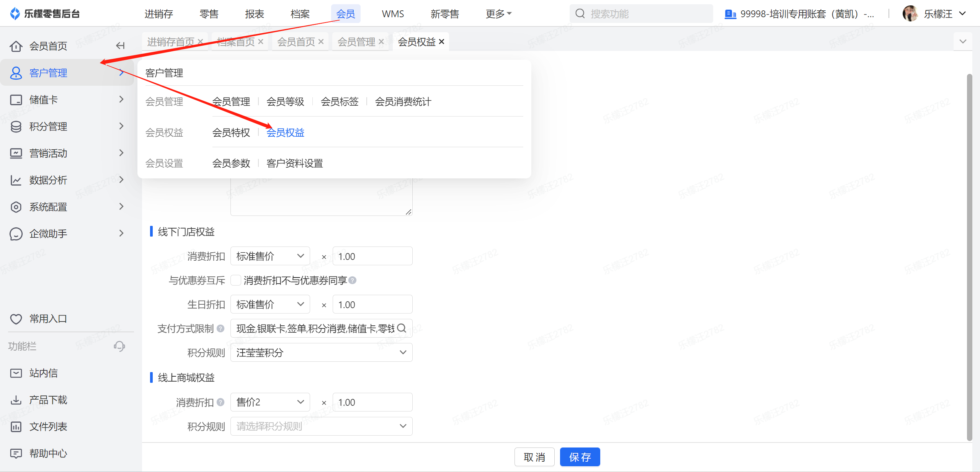980x472 pixels.
Task: Click the highlighted 会员权益 link
Action: pos(285,132)
